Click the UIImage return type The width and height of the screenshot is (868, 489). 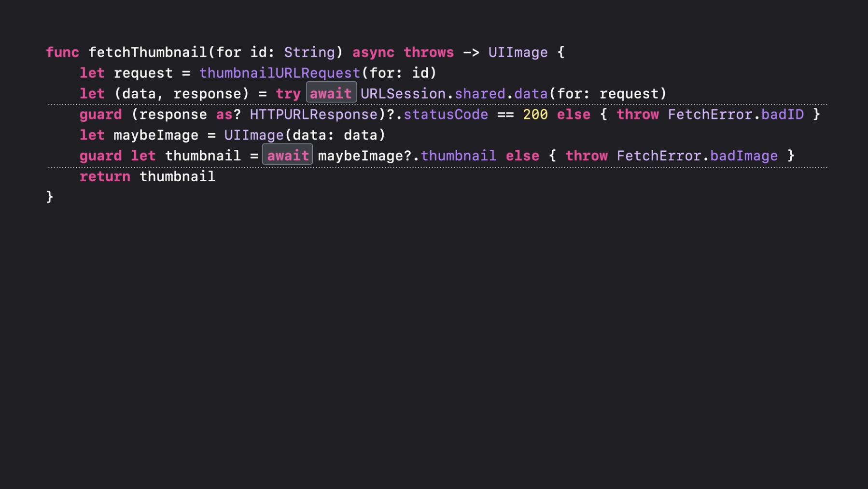[518, 52]
